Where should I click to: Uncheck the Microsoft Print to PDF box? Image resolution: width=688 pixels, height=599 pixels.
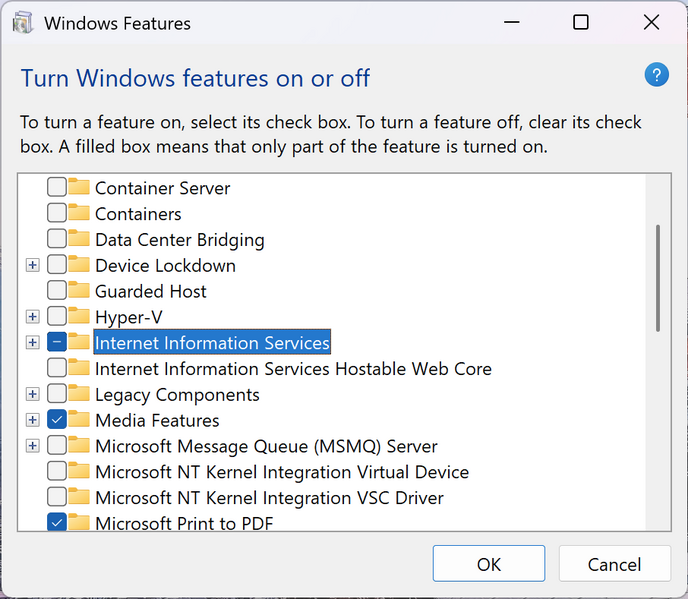pos(57,522)
